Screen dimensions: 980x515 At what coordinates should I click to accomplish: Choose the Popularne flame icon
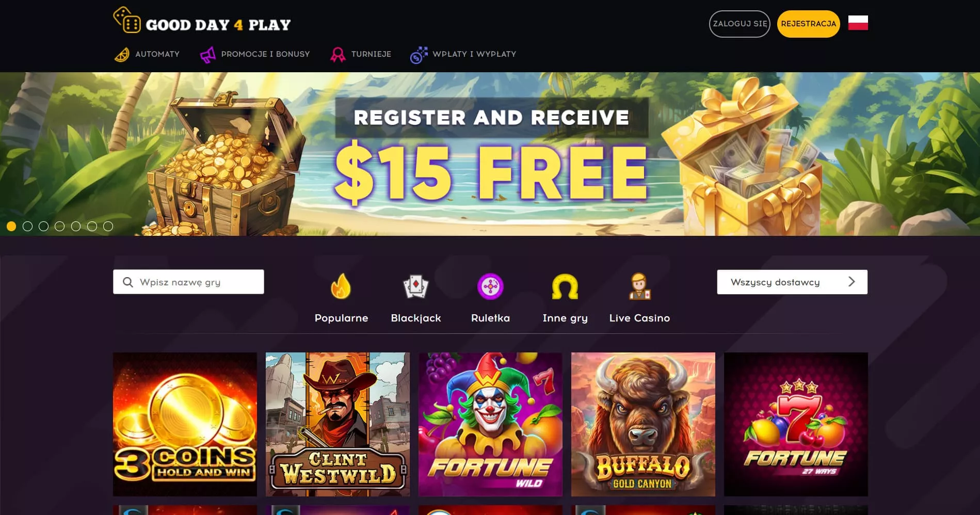[341, 286]
